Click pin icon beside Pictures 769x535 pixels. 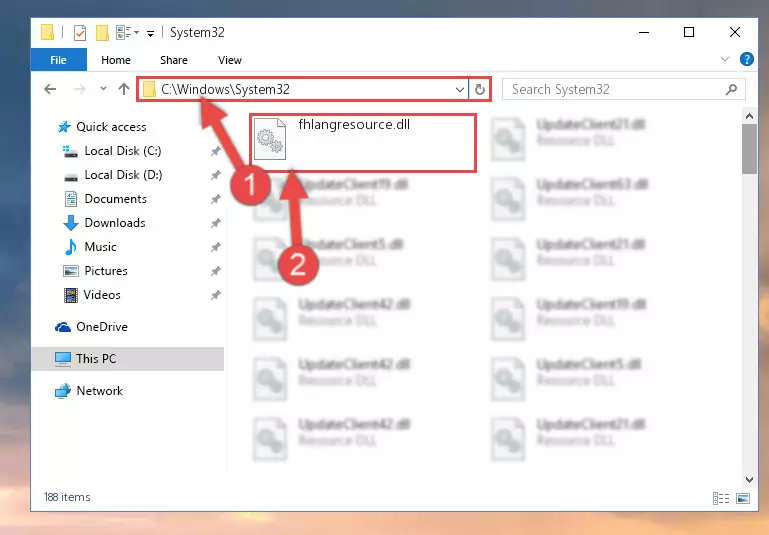(x=215, y=271)
